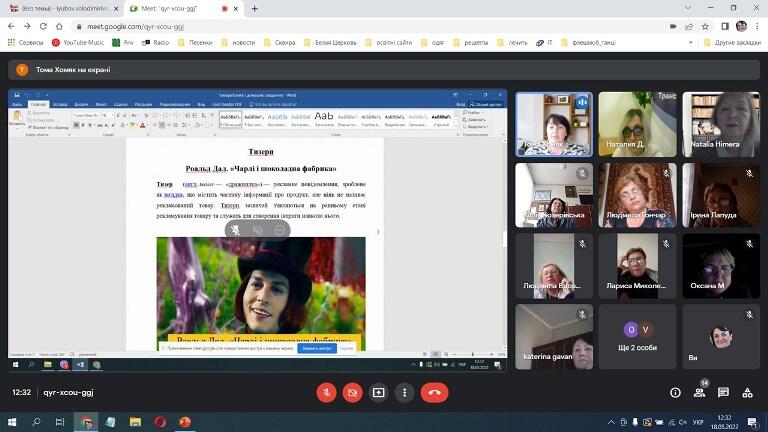Select the Оксана М video tile

coord(721,266)
